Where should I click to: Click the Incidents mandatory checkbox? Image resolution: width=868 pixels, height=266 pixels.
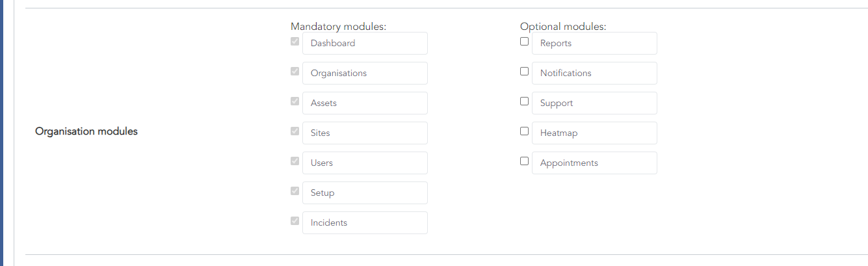[x=295, y=221]
